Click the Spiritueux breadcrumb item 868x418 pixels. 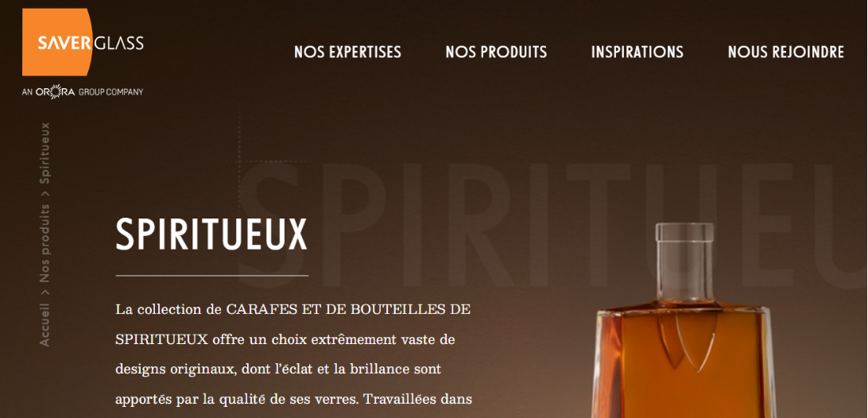[45, 153]
